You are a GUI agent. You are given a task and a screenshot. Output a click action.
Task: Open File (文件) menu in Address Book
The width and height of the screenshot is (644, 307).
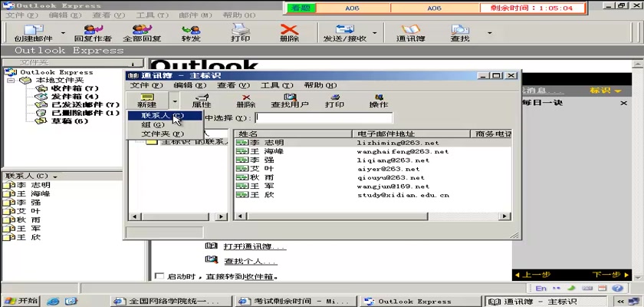pos(146,85)
